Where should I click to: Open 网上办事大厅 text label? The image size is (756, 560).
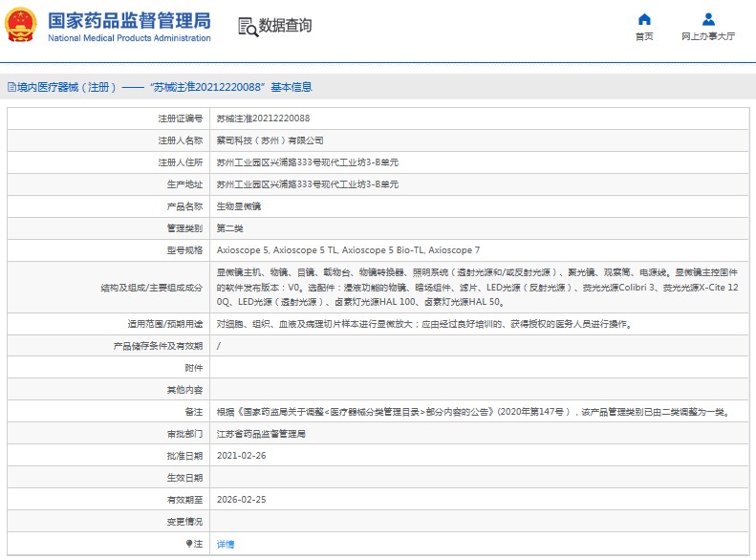point(708,36)
